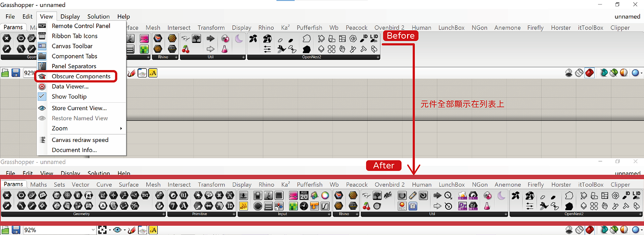
Task: Uncheck the Show Tooltip option
Action: [x=69, y=97]
